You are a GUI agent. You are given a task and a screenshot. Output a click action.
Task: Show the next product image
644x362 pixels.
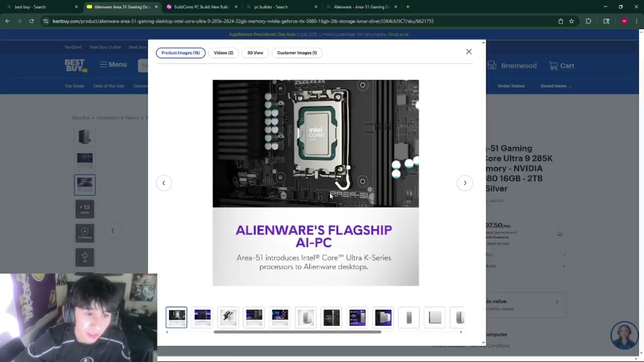pos(465,183)
